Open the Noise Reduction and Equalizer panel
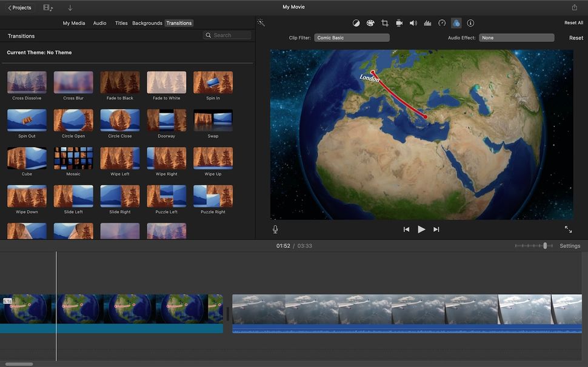The image size is (588, 367). click(x=427, y=22)
